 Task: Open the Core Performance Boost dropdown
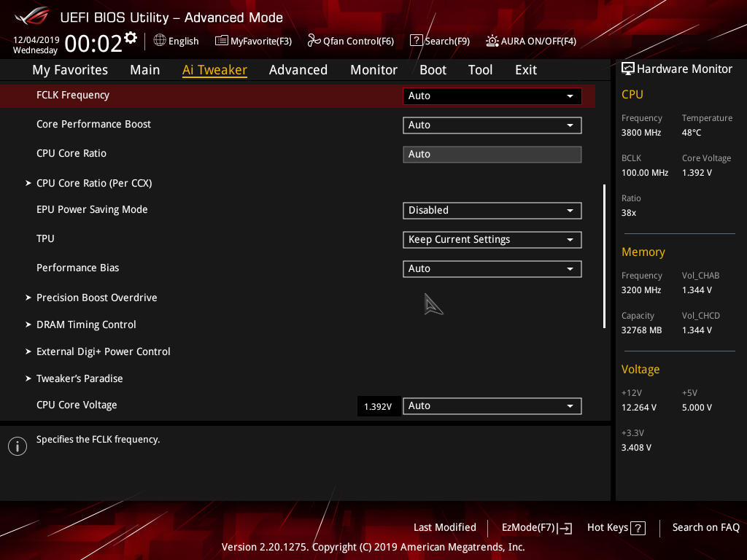(492, 125)
